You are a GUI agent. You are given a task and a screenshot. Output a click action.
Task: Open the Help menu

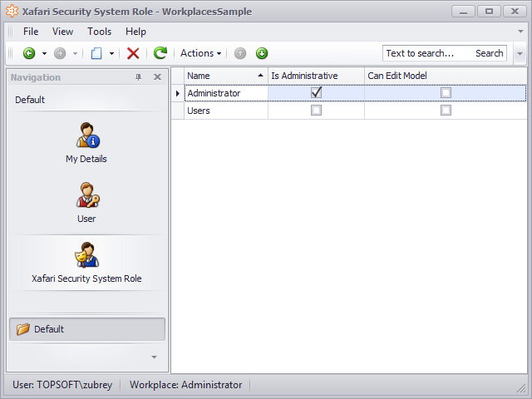coord(135,32)
